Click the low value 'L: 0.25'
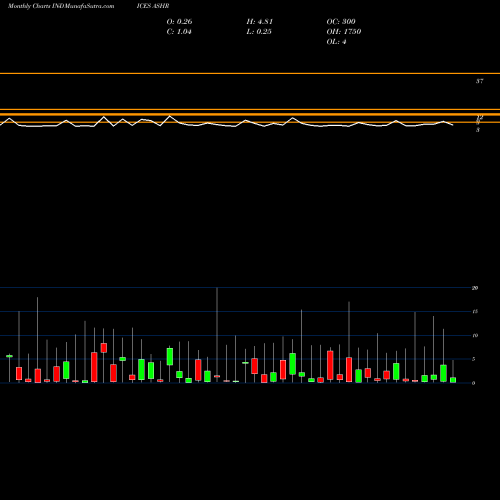This screenshot has width=500, height=500. pos(259,32)
